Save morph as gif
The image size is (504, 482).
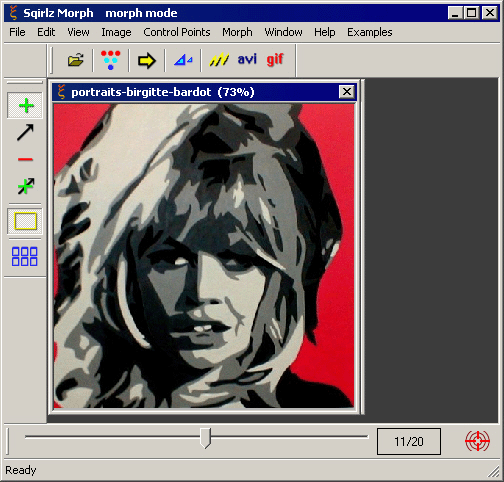(275, 60)
